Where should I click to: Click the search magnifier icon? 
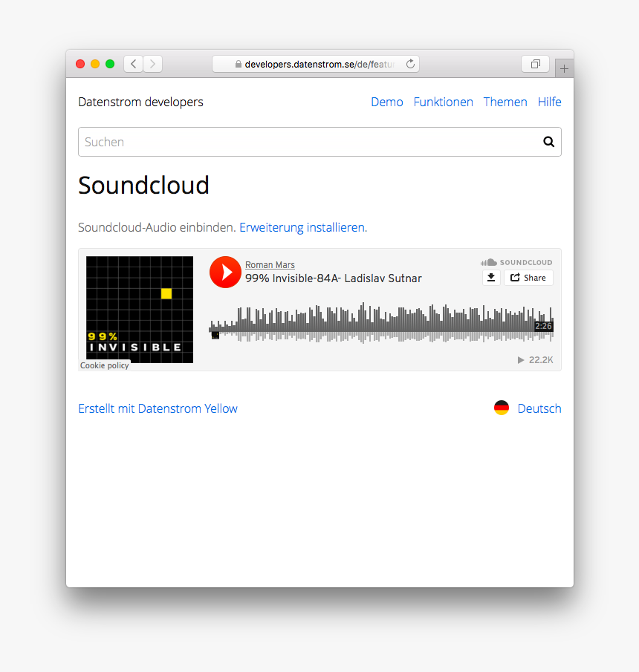548,142
